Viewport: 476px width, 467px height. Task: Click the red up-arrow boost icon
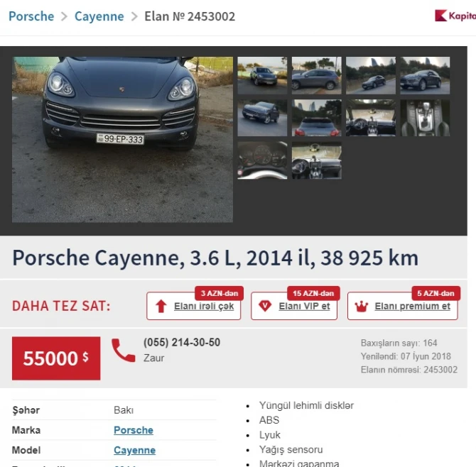(x=161, y=306)
